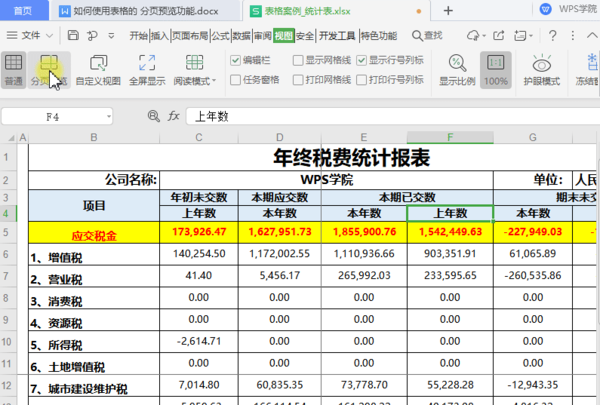
Task: Open the 安全 Security tab
Action: point(305,36)
